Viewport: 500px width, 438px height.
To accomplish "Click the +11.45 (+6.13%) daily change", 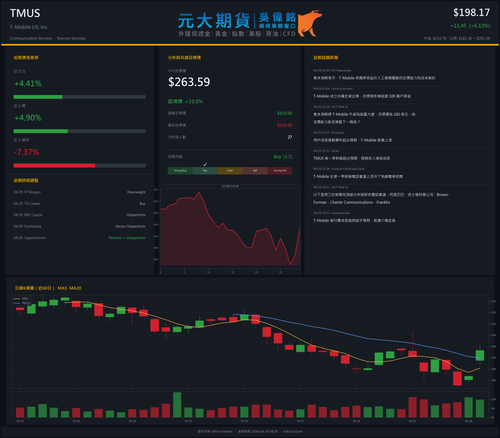I will point(470,26).
